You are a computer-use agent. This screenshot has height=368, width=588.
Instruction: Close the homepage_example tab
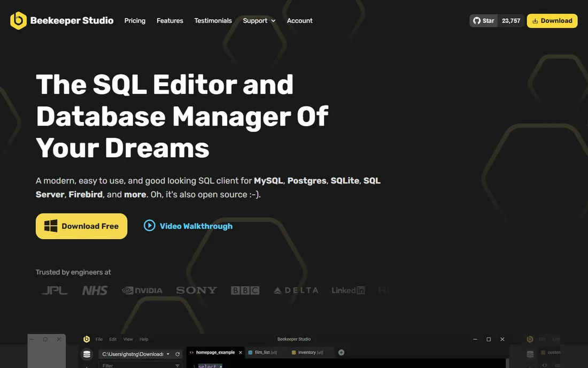(x=241, y=352)
